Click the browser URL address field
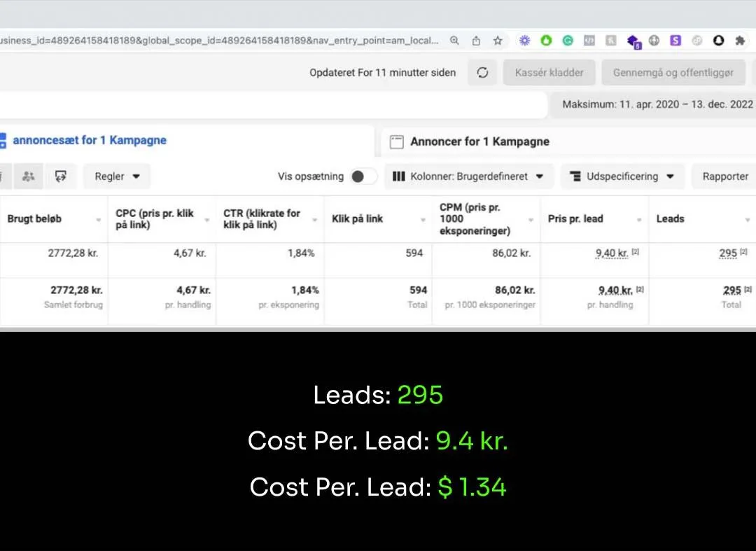The width and height of the screenshot is (756, 551). click(219, 41)
